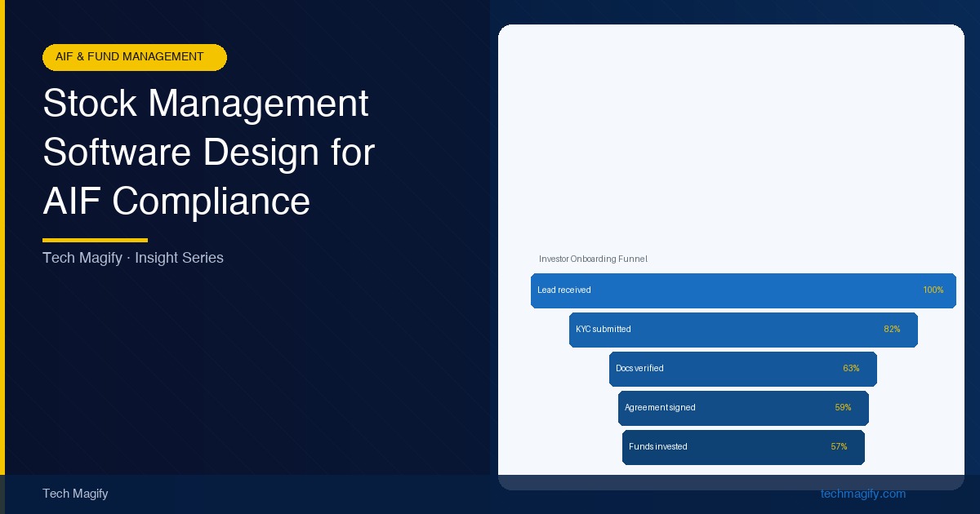Image resolution: width=980 pixels, height=514 pixels.
Task: Select the Agreement signed funnel bar
Action: click(742, 408)
